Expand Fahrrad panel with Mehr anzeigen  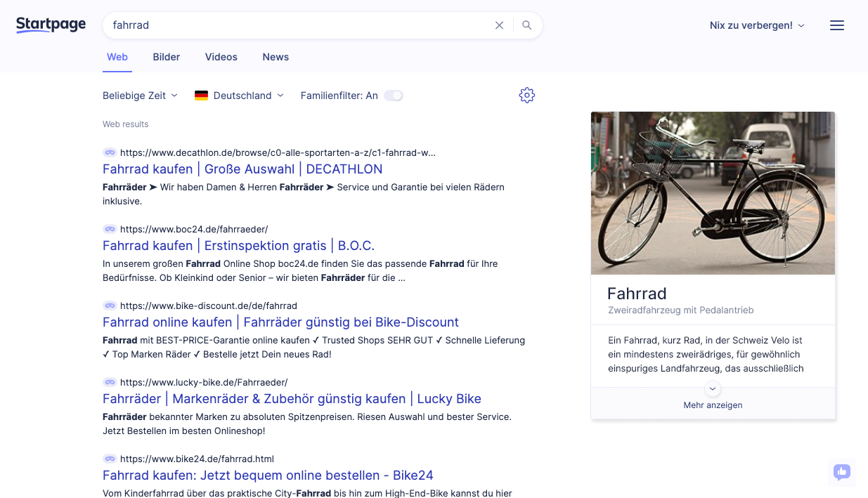click(x=713, y=405)
